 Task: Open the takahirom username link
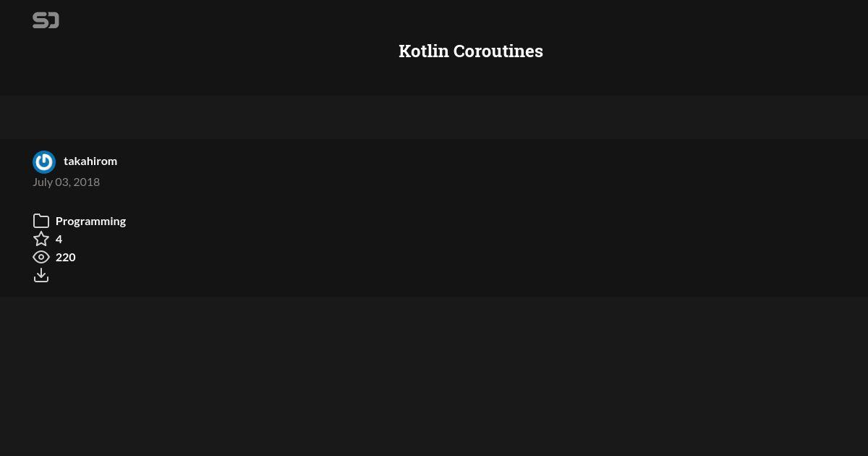(x=90, y=161)
